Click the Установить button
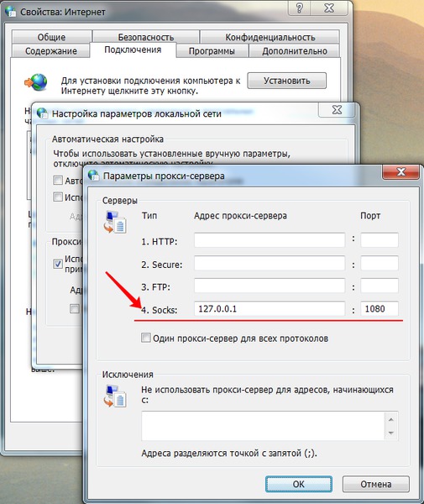The width and height of the screenshot is (424, 504). click(x=287, y=81)
